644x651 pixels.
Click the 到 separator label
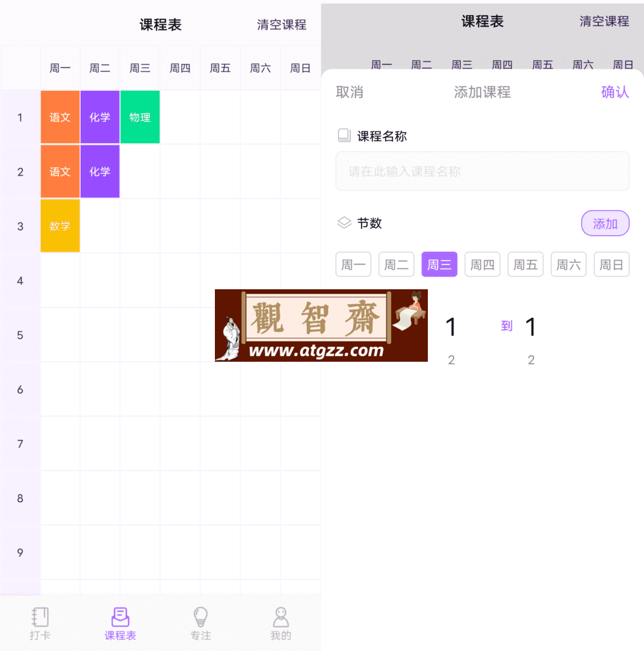507,326
